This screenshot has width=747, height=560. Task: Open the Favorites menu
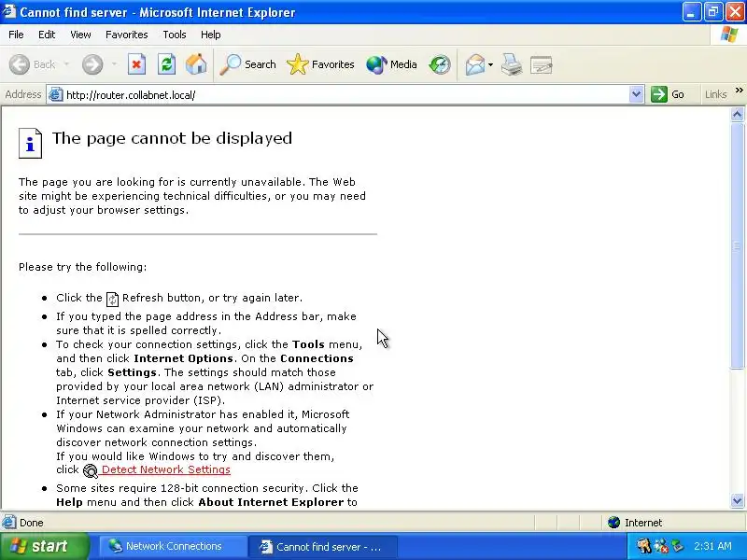tap(127, 35)
